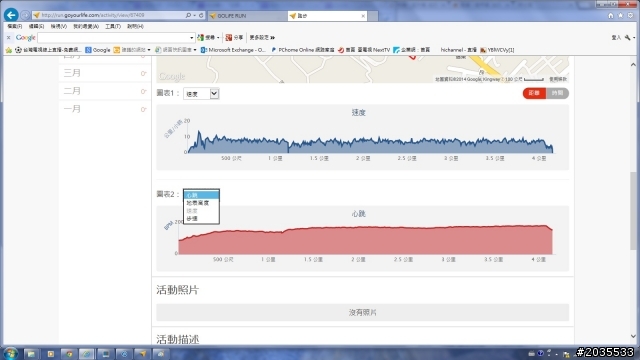Click the favorites bar star icon
This screenshot has height=360, width=640.
click(9, 50)
